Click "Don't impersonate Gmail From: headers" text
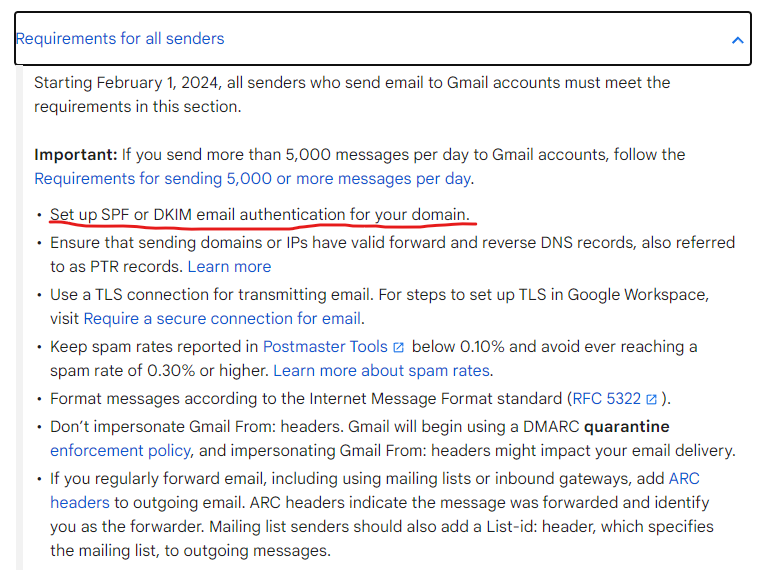The width and height of the screenshot is (784, 586). (190, 427)
